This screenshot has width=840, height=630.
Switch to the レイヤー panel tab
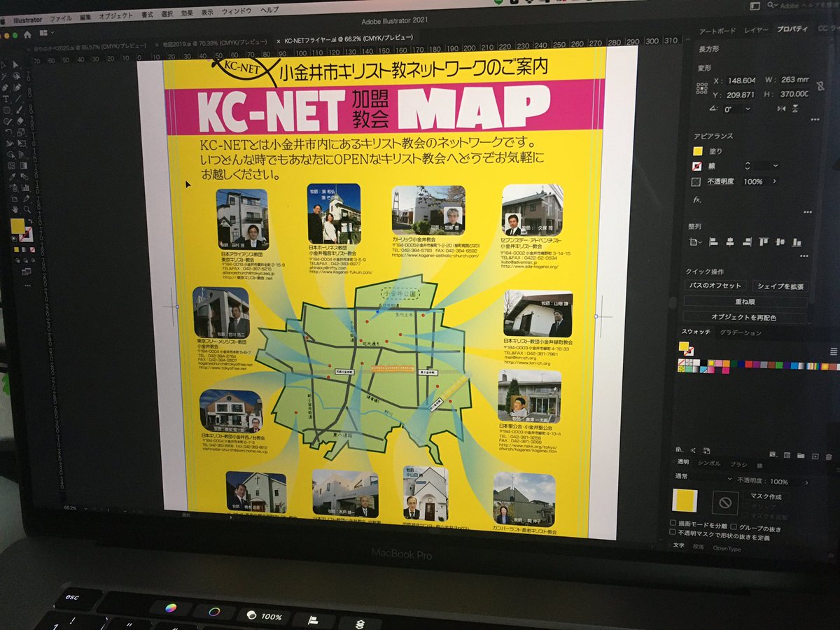coord(755,30)
